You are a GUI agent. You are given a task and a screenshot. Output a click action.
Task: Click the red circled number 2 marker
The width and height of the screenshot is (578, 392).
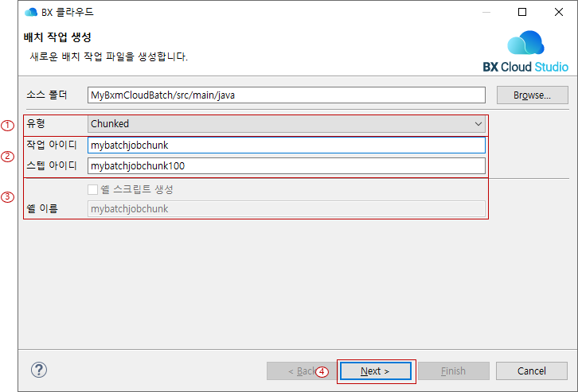tap(9, 156)
